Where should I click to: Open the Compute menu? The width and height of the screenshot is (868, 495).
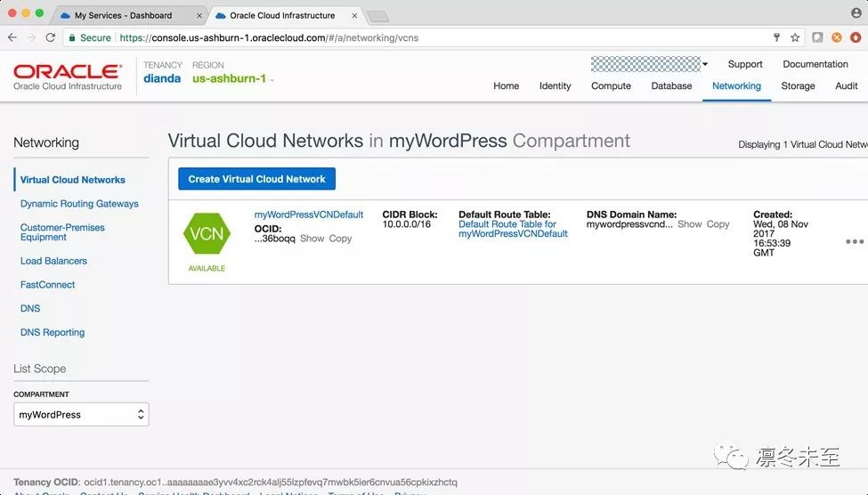tap(611, 85)
